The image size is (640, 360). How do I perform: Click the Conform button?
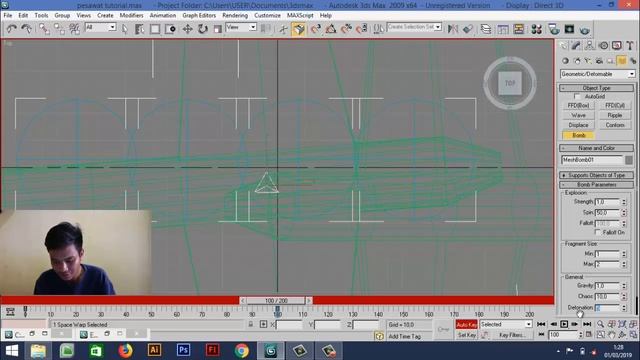(615, 125)
